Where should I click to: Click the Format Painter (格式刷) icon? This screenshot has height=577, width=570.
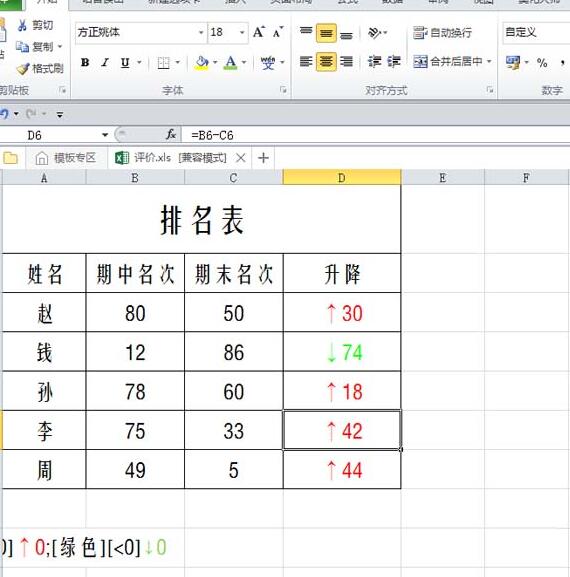pos(23,69)
